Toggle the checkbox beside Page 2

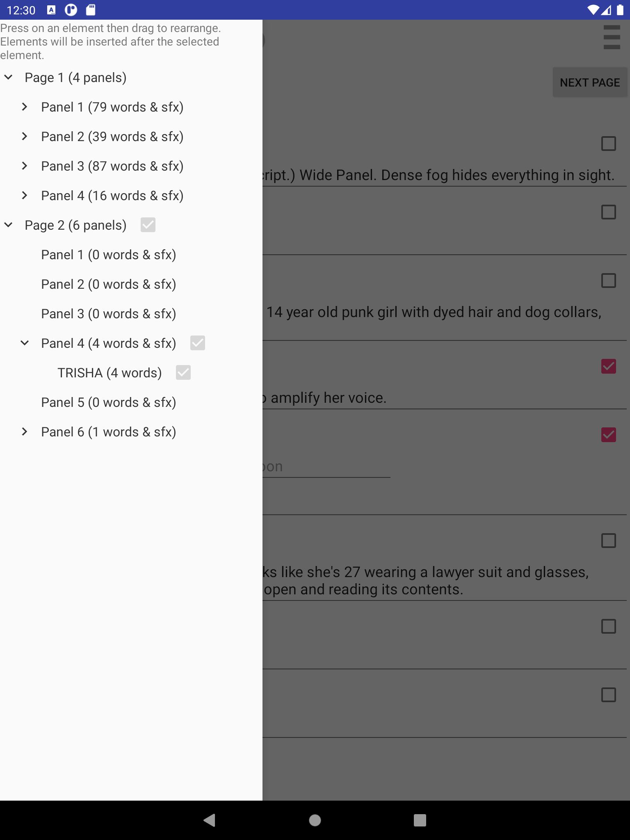pos(148,225)
